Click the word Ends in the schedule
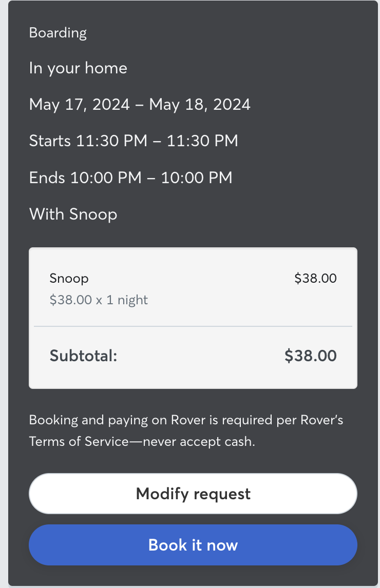This screenshot has height=588, width=380. tap(47, 178)
